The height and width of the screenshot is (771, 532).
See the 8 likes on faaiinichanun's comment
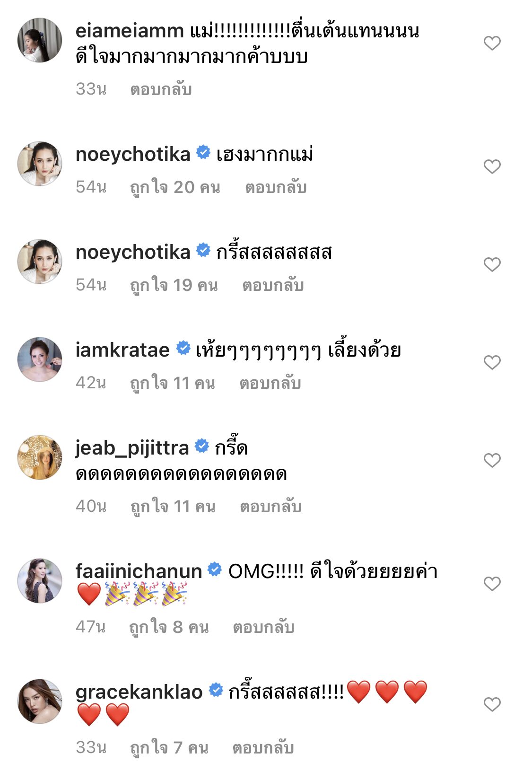pyautogui.click(x=169, y=627)
